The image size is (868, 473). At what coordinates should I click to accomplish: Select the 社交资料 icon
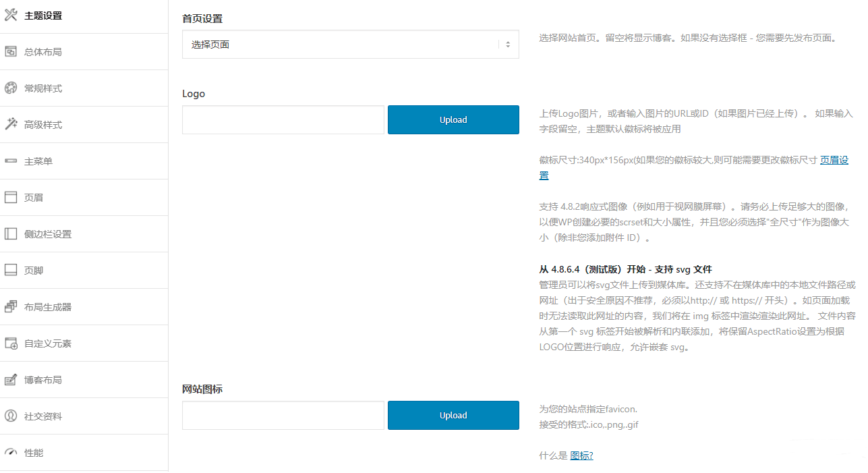11,416
